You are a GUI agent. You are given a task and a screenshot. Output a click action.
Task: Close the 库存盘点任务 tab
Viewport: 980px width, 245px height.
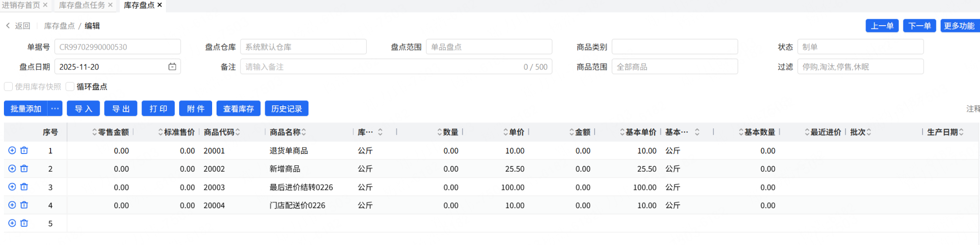(110, 5)
